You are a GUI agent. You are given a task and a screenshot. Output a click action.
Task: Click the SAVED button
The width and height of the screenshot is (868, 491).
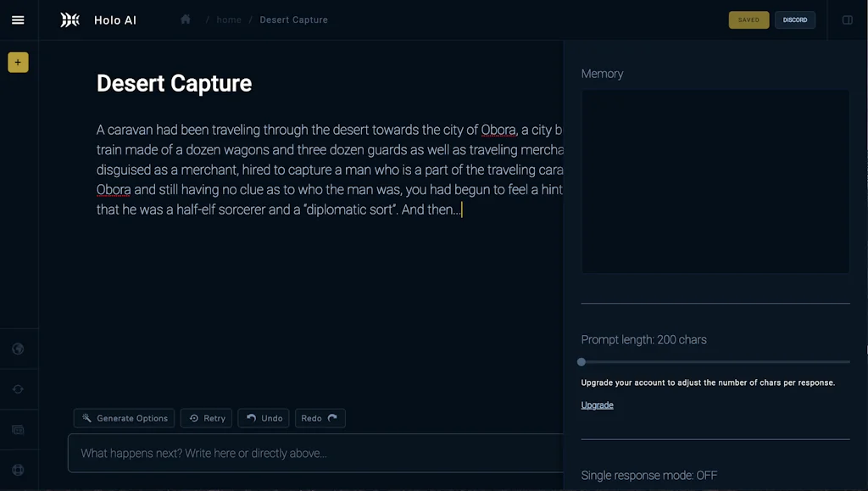pyautogui.click(x=748, y=20)
